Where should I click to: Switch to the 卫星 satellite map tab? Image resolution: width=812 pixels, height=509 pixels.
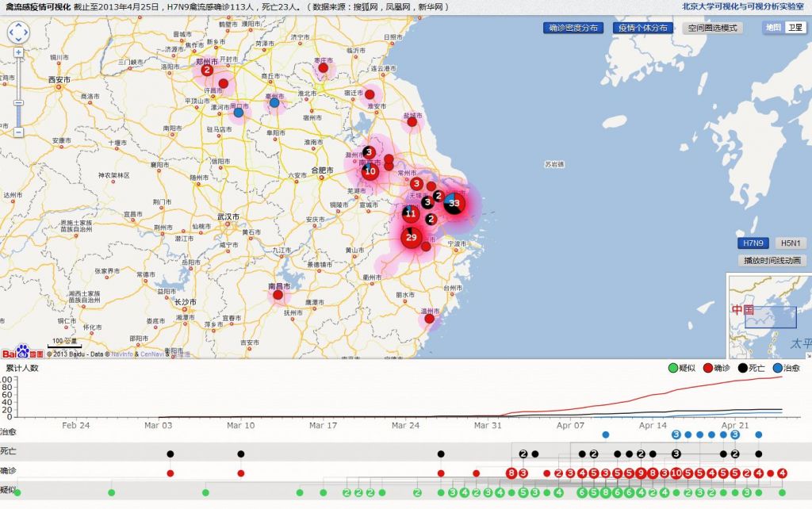[x=794, y=28]
